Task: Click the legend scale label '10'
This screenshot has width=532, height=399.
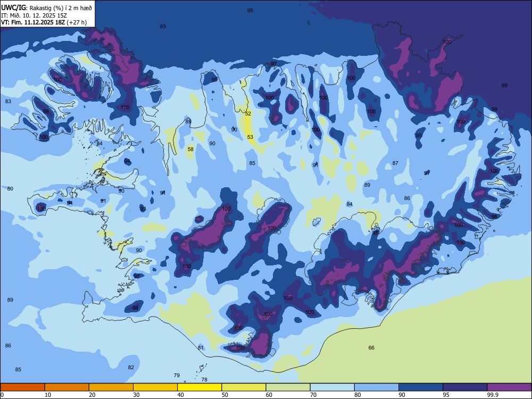Action: (x=48, y=395)
